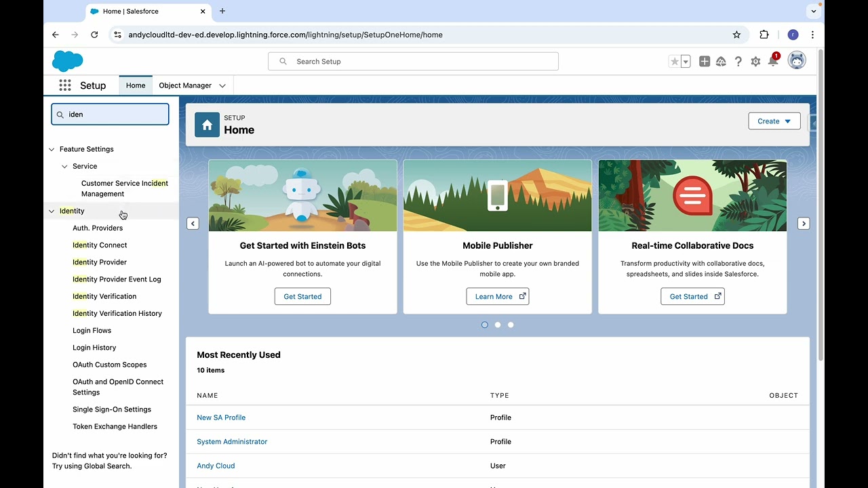This screenshot has width=868, height=488.
Task: Go forward in browser history
Action: click(x=75, y=35)
